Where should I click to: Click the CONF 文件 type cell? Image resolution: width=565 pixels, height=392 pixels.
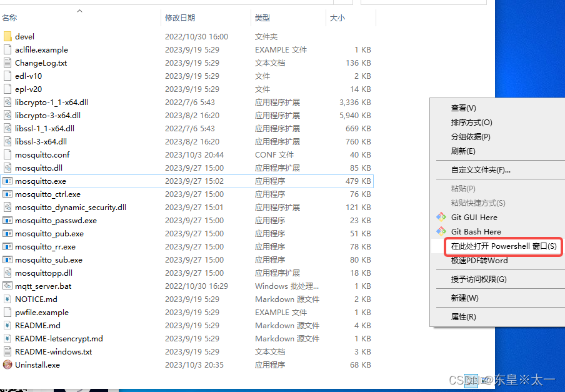coord(274,155)
